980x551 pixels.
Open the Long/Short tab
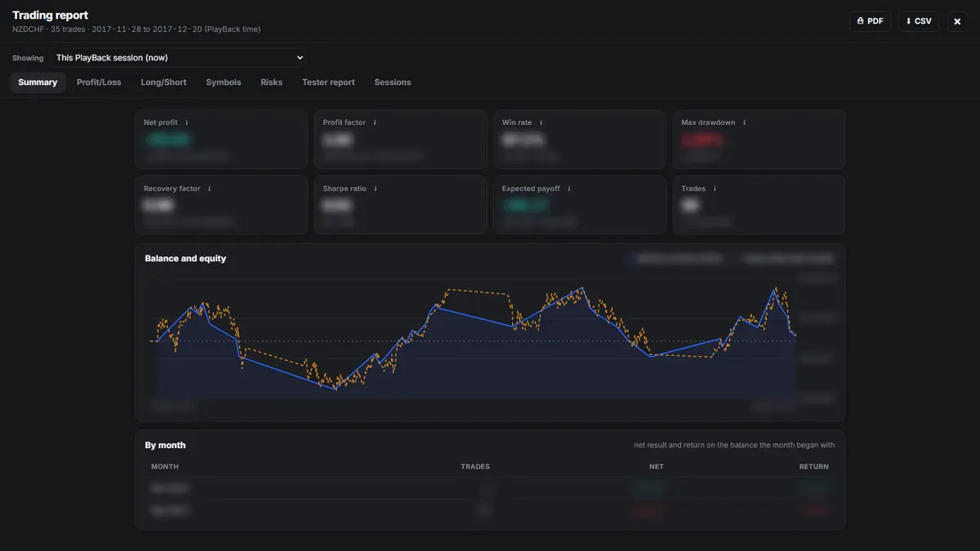coord(163,82)
